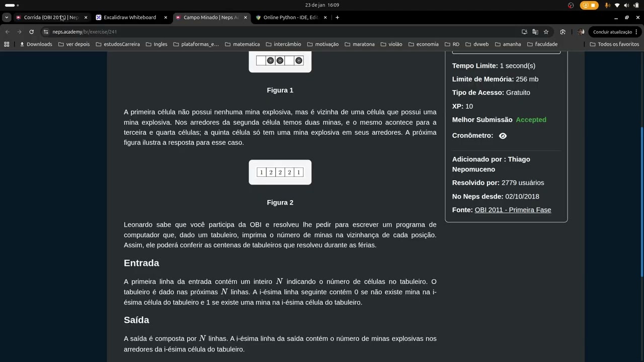Open the Wi-Fi network tray icon

(617, 5)
